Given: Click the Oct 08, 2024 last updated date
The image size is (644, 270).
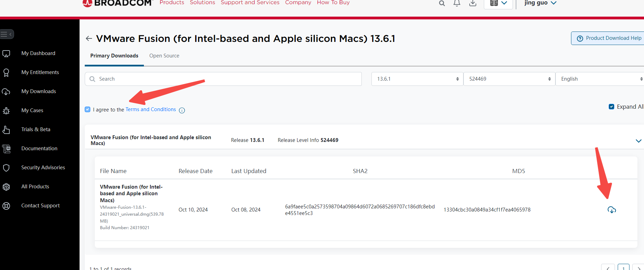Looking at the screenshot, I should click(x=246, y=210).
